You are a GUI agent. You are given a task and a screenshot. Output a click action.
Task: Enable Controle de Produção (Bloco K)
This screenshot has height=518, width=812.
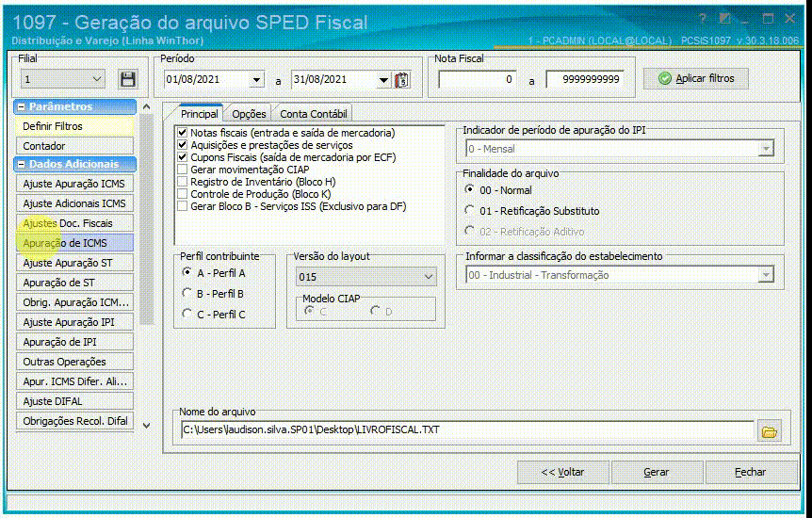pyautogui.click(x=183, y=194)
